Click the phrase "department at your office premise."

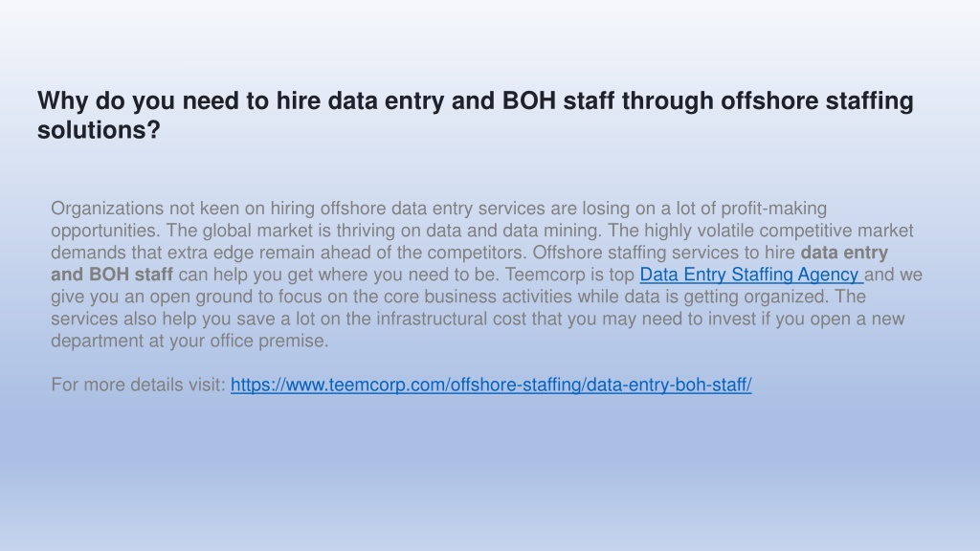(x=189, y=342)
